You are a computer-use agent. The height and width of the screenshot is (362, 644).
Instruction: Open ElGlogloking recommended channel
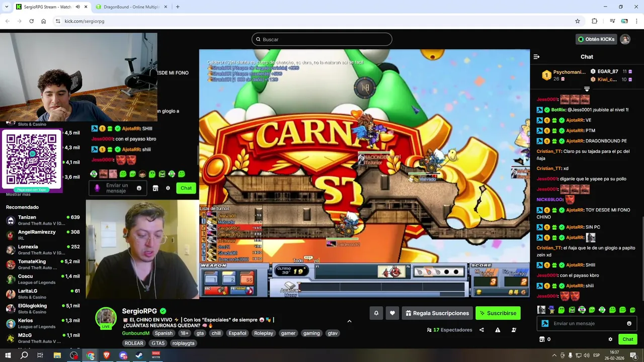coord(43,308)
